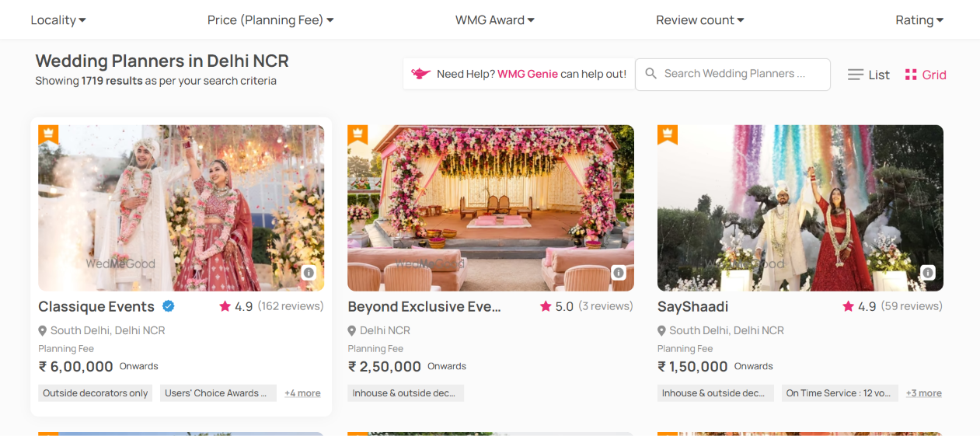Viewport: 980px width, 436px height.
Task: Click the ₹ 6,00,000 planning fee
Action: click(x=76, y=366)
